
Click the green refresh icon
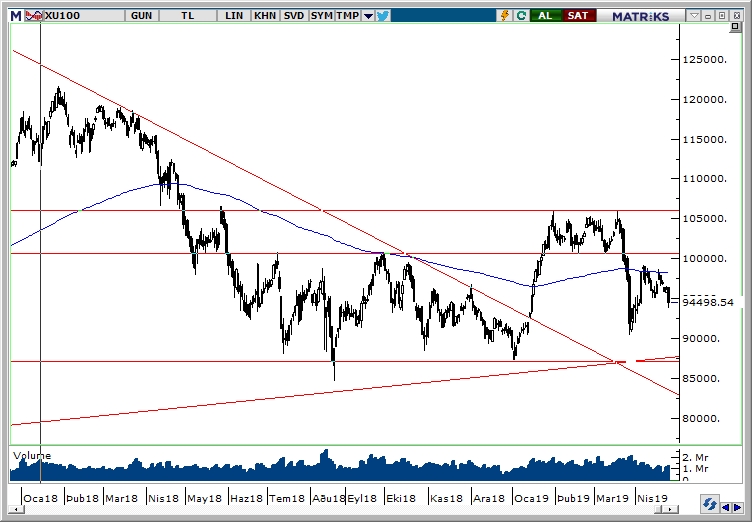(521, 16)
